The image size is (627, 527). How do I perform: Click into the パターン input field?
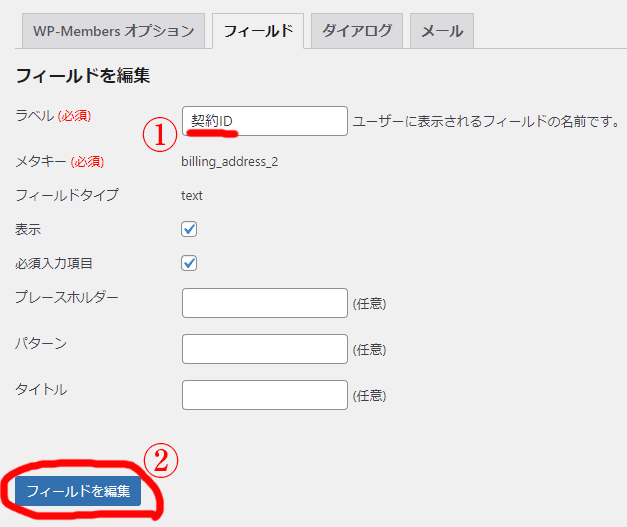point(265,349)
